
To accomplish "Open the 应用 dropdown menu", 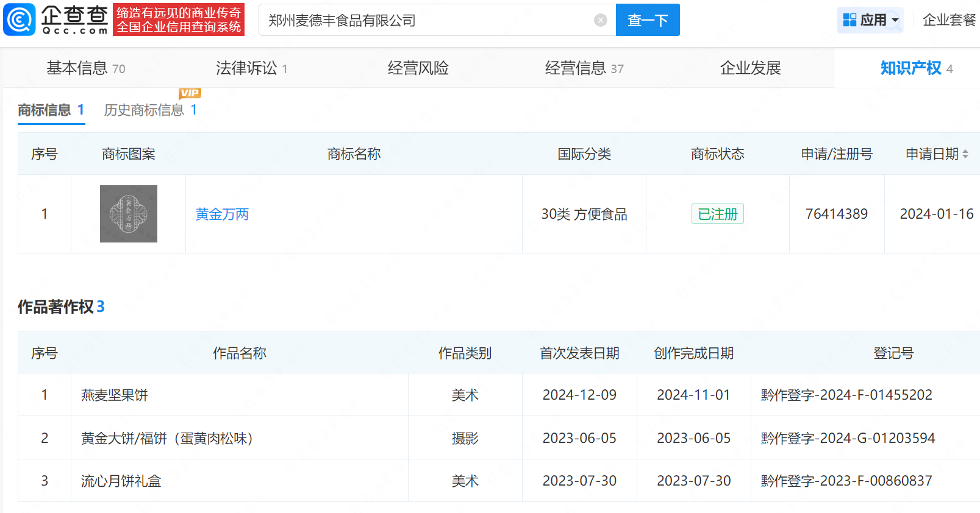I will (895, 20).
